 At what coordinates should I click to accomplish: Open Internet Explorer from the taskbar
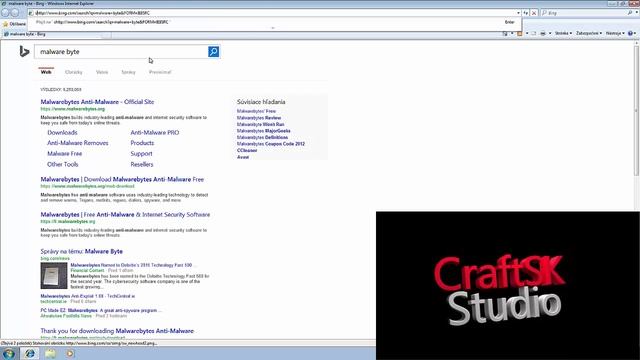[29, 353]
